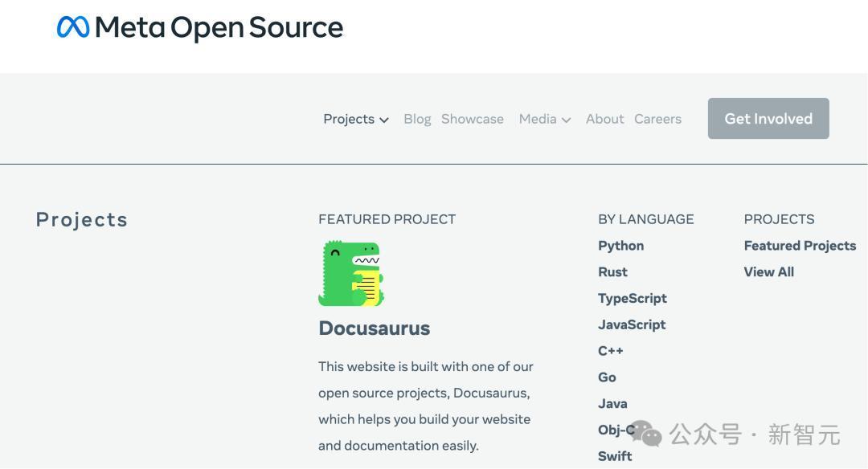Go to the About page
868x469 pixels.
(x=604, y=119)
